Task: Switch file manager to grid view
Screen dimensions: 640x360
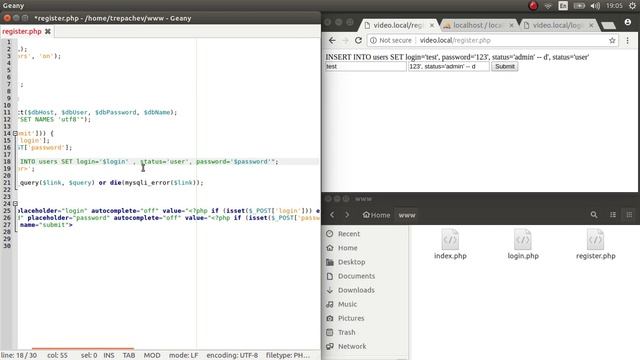Action: (629, 215)
